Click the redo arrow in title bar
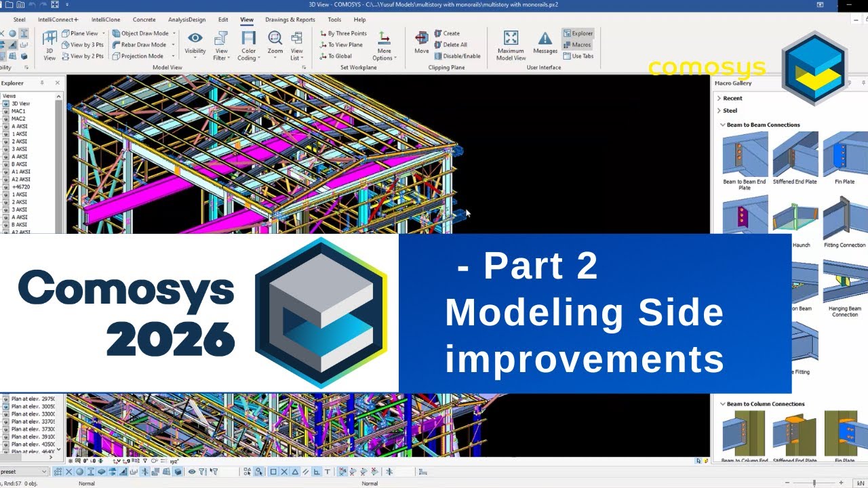 point(42,5)
